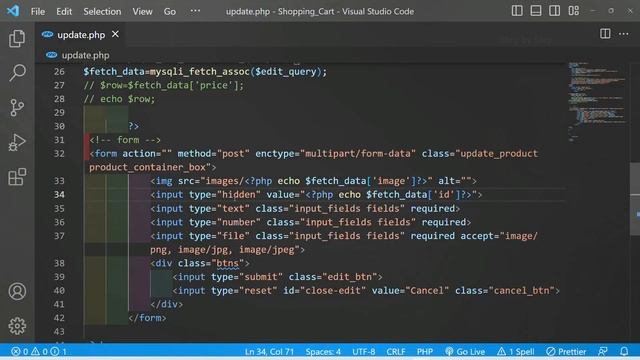Close the update.php tab
This screenshot has width=640, height=360.
116,34
